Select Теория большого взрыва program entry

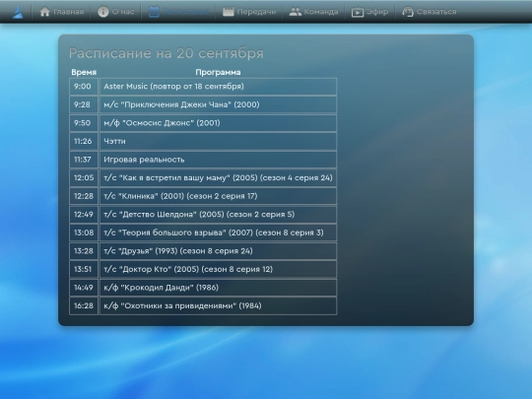[x=218, y=233]
